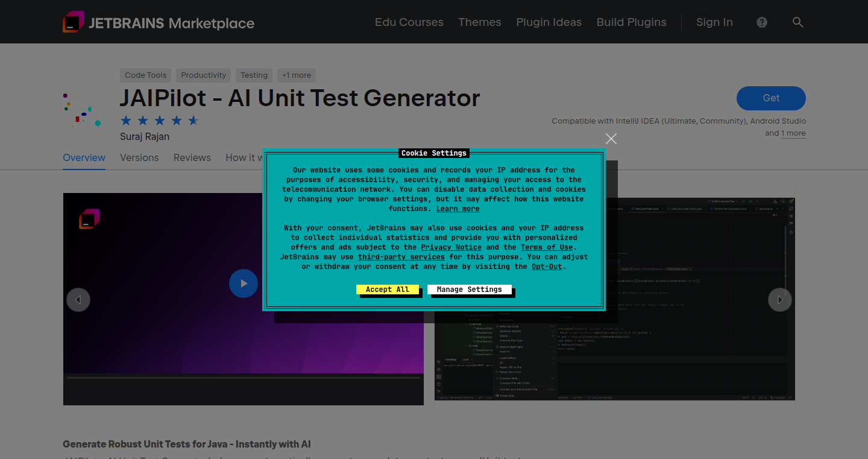The height and width of the screenshot is (459, 868).
Task: Click Sign In
Action: (714, 22)
